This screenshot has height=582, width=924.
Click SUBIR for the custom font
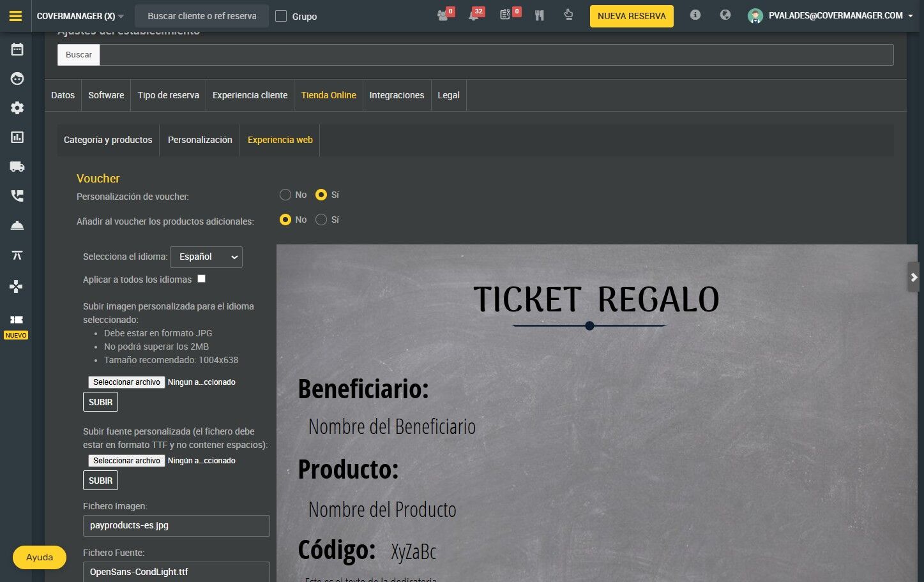click(x=101, y=481)
